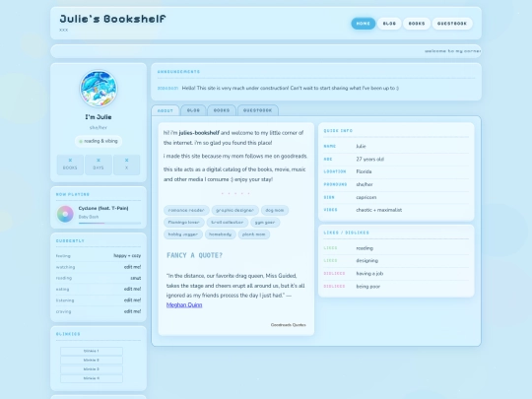Click the dog mom tag
Image resolution: width=532 pixels, height=399 pixels.
pyautogui.click(x=275, y=211)
